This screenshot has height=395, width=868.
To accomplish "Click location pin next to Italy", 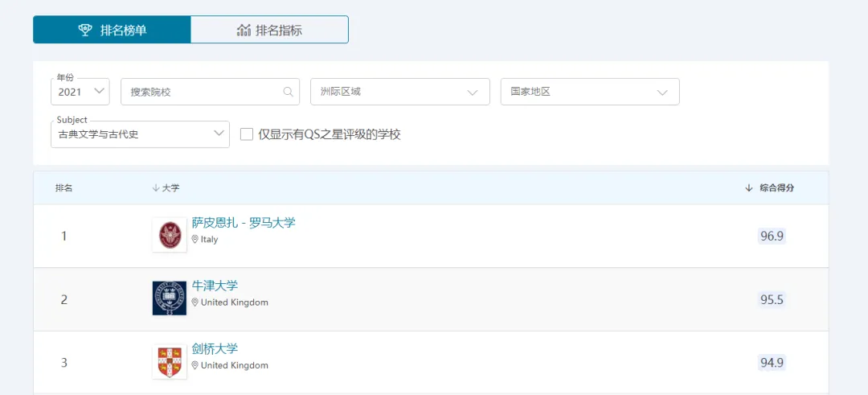I will click(194, 239).
